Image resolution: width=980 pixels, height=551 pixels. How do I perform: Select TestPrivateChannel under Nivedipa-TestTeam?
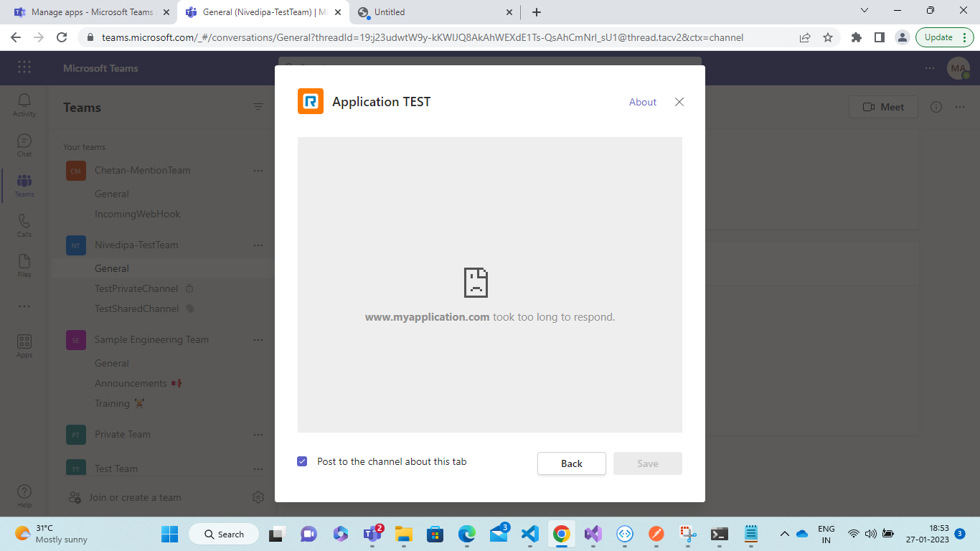136,288
